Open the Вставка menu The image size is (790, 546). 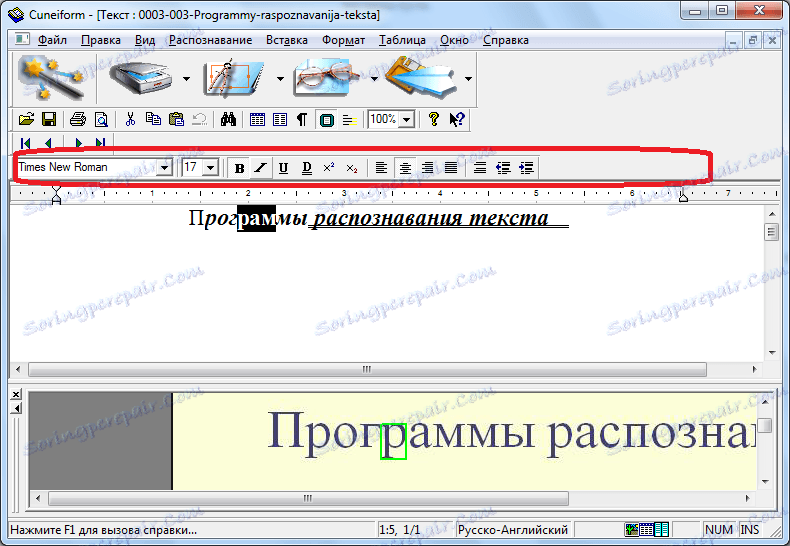click(x=287, y=40)
